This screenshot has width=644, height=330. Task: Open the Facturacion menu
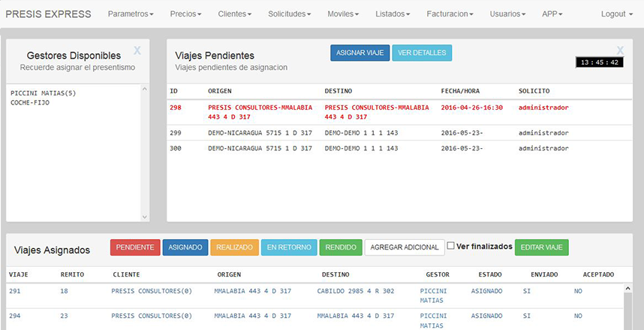pyautogui.click(x=450, y=14)
